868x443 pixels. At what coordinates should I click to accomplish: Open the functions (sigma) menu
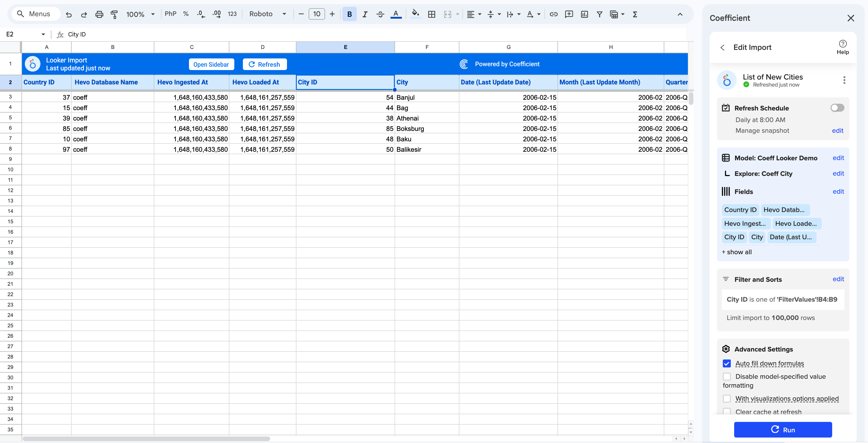[635, 14]
